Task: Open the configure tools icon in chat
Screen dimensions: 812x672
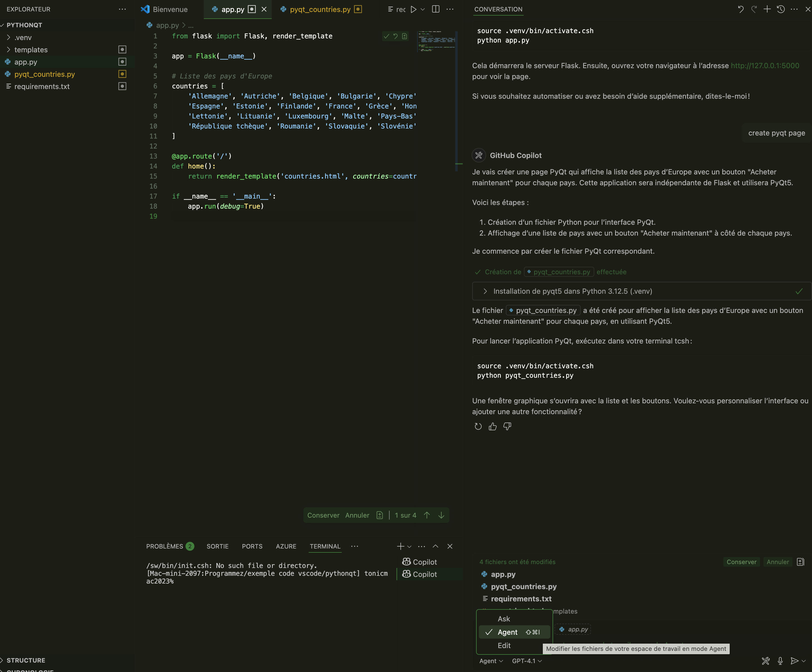Action: pyautogui.click(x=766, y=661)
